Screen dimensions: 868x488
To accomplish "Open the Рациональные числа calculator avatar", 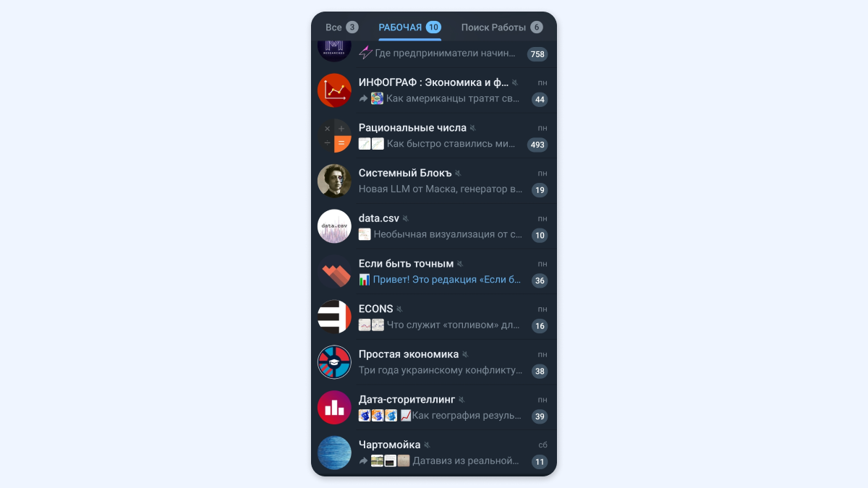I will coord(334,136).
